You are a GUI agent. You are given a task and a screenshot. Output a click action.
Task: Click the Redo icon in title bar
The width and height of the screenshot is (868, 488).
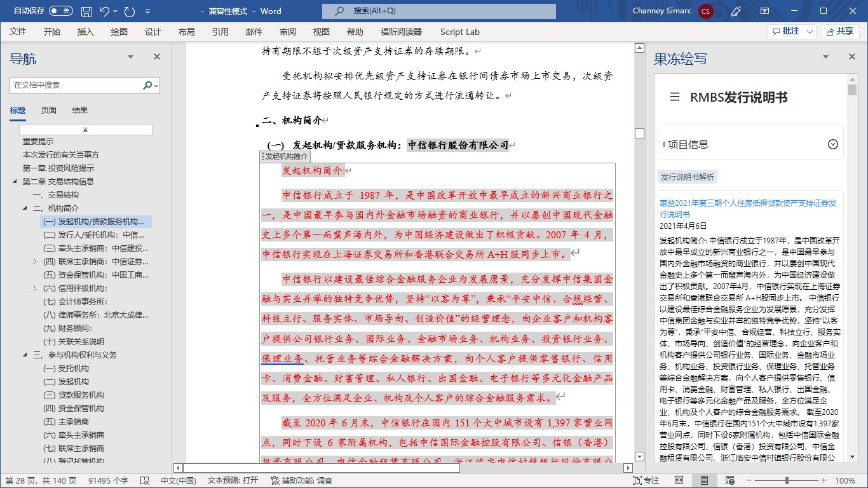click(130, 11)
